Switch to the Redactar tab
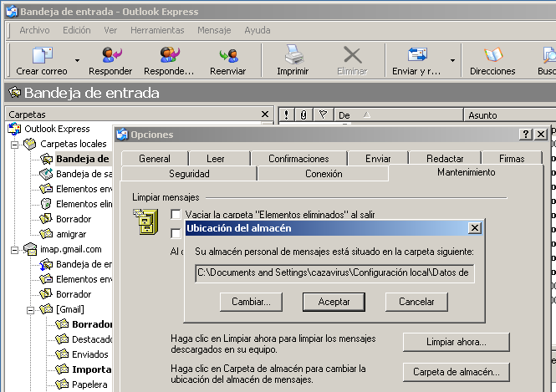The width and height of the screenshot is (556, 392). [x=445, y=159]
